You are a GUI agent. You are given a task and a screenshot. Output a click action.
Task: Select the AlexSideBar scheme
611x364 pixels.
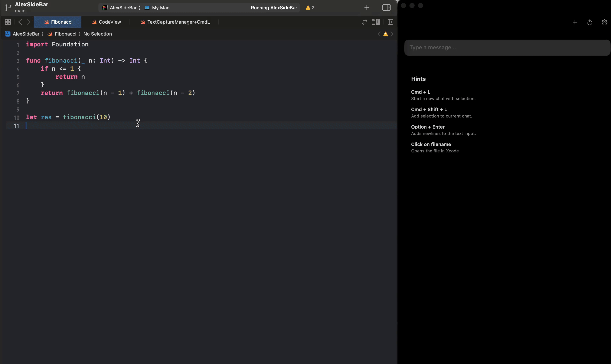point(119,8)
